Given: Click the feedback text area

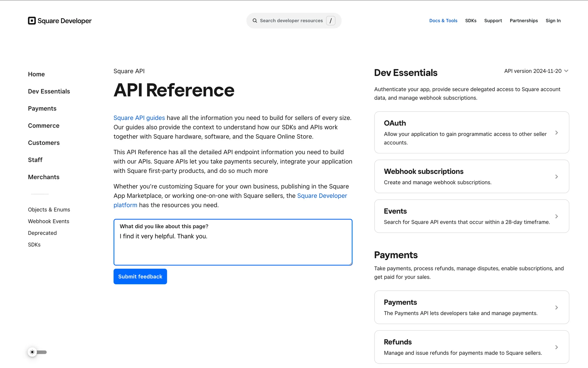Looking at the screenshot, I should (233, 242).
